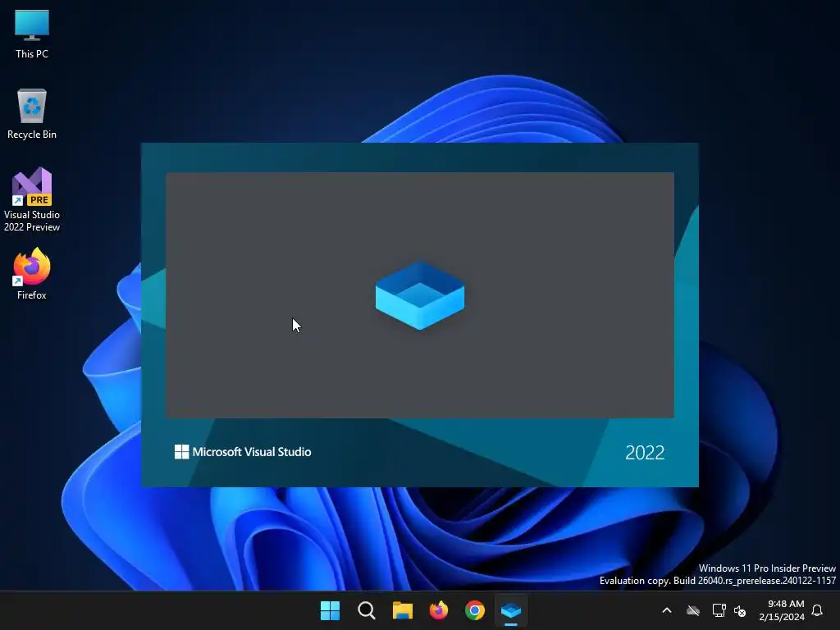The width and height of the screenshot is (840, 630).
Task: Select Windows Sandbox taskbar icon
Action: pyautogui.click(x=511, y=610)
